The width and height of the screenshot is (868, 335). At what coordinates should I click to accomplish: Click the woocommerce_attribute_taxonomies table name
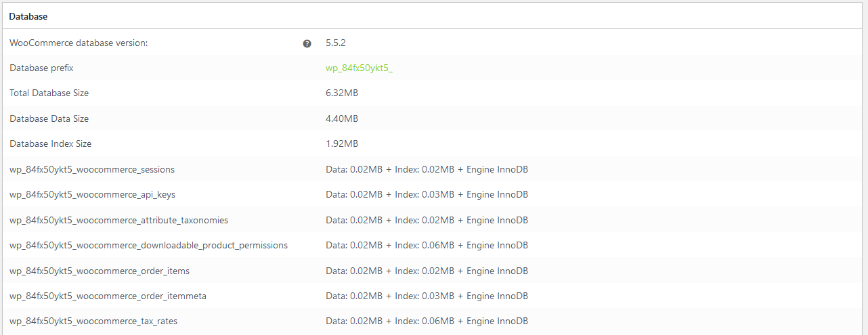(118, 220)
